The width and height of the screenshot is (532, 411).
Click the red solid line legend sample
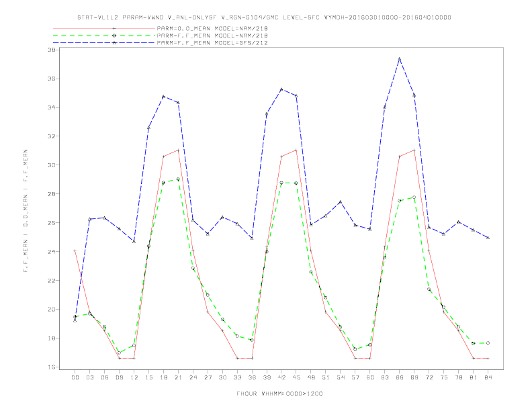coord(104,29)
